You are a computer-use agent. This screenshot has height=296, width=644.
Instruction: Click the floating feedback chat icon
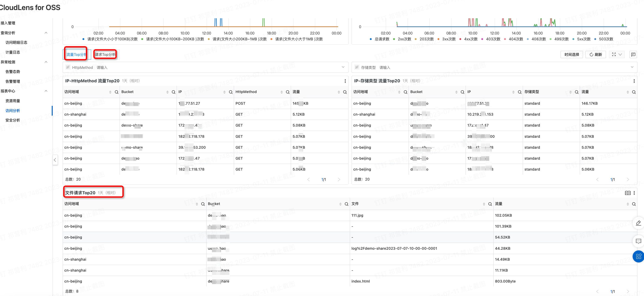pyautogui.click(x=638, y=241)
